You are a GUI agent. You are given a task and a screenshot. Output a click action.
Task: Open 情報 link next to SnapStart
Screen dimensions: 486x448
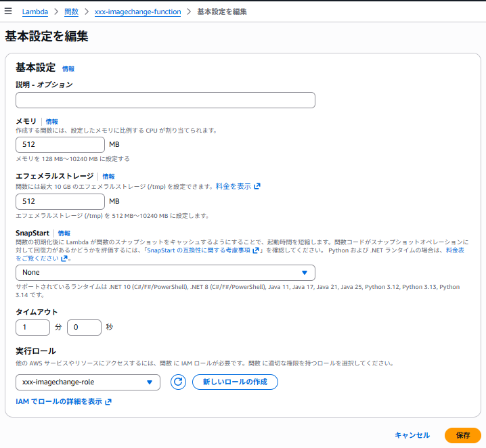coord(64,233)
